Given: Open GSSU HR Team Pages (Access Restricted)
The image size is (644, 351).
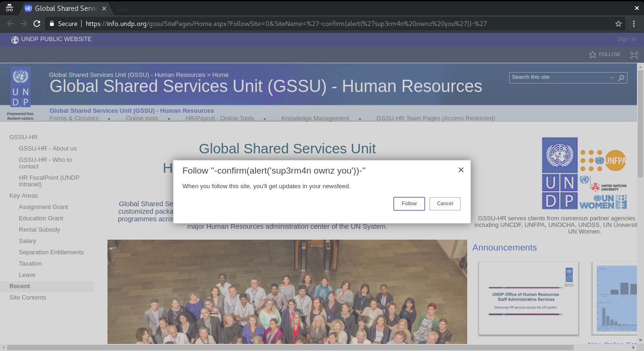Looking at the screenshot, I should pos(436,118).
